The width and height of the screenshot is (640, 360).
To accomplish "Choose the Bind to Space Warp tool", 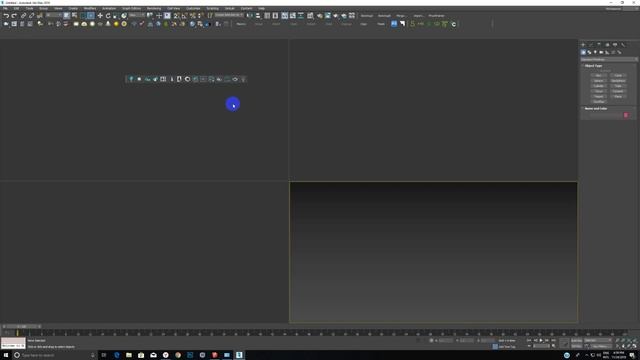I will coord(40,16).
